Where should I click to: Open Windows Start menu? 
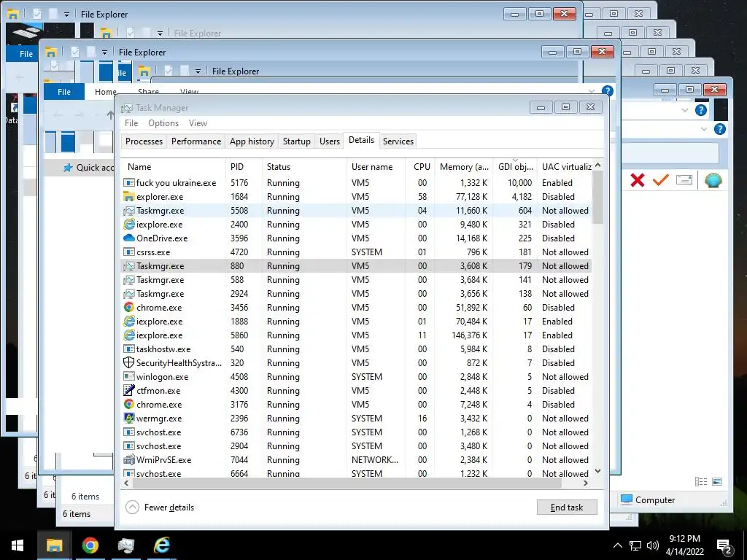pos(18,545)
